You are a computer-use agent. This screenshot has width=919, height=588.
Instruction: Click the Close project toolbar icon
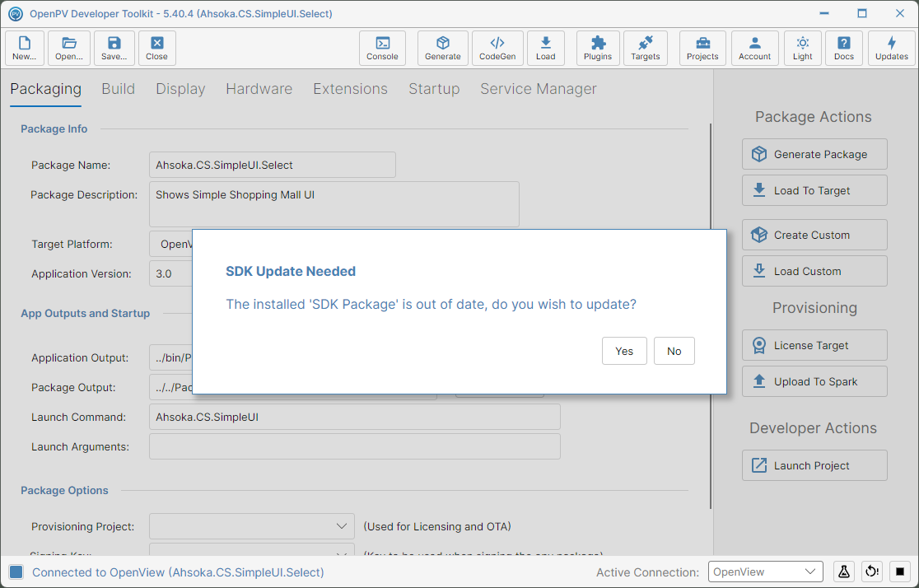[x=156, y=48]
